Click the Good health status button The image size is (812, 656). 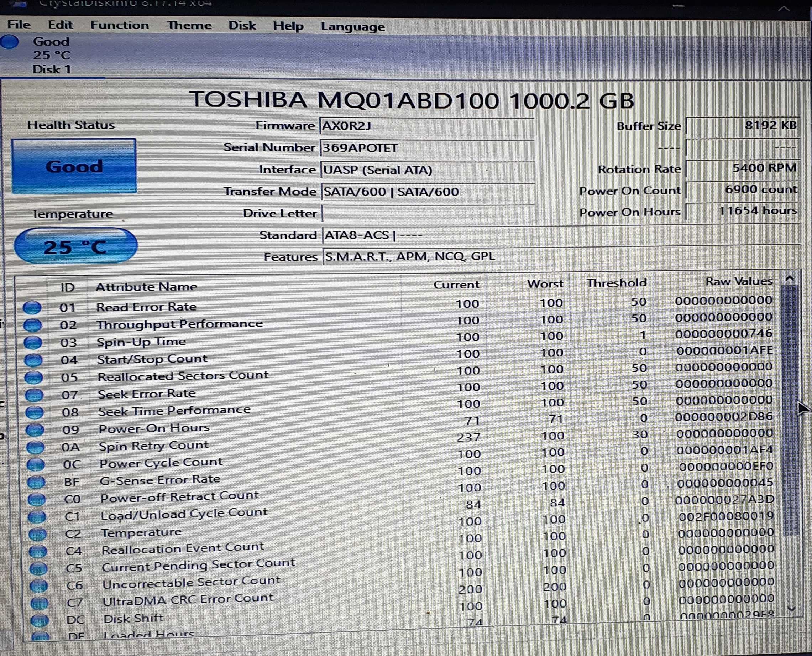coord(74,166)
